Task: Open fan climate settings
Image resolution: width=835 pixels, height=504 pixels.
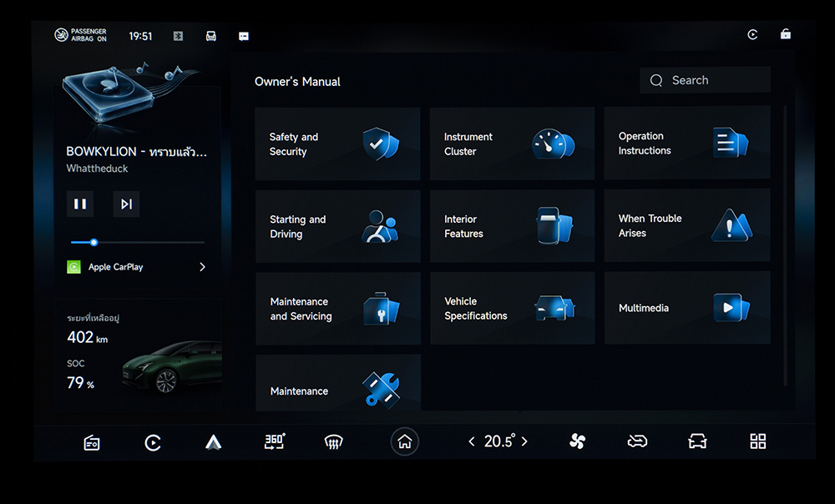Action: (x=577, y=442)
